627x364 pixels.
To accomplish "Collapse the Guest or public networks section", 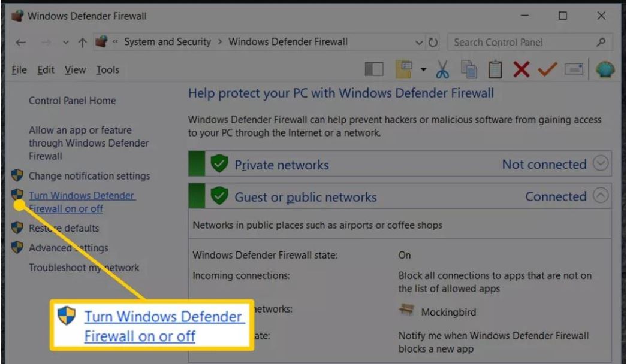I will coord(601,196).
